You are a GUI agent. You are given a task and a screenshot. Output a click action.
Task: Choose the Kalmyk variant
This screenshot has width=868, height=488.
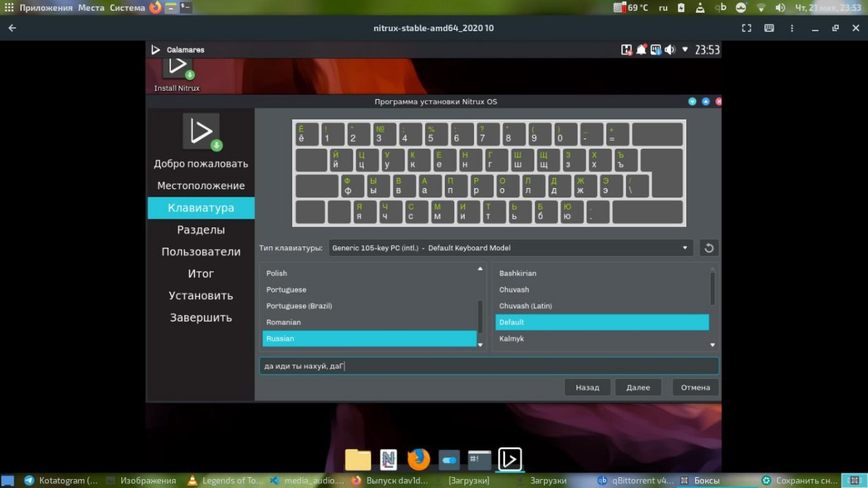click(602, 338)
